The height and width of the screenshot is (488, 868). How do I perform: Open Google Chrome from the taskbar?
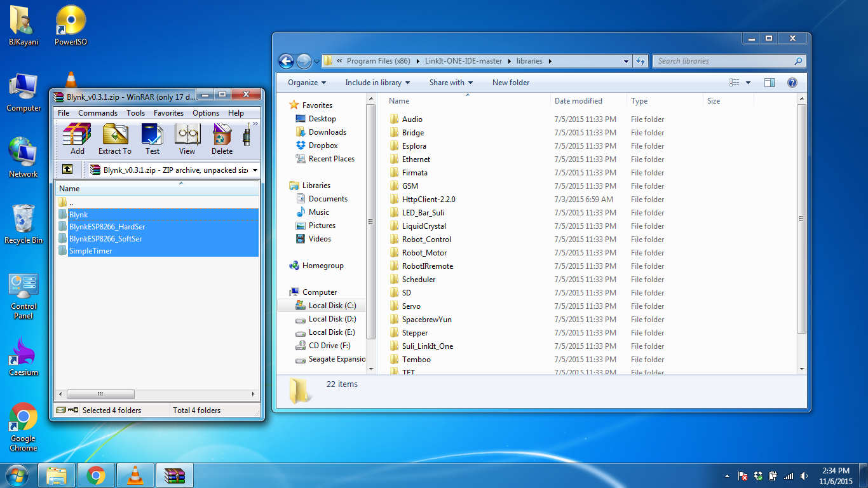pos(96,475)
